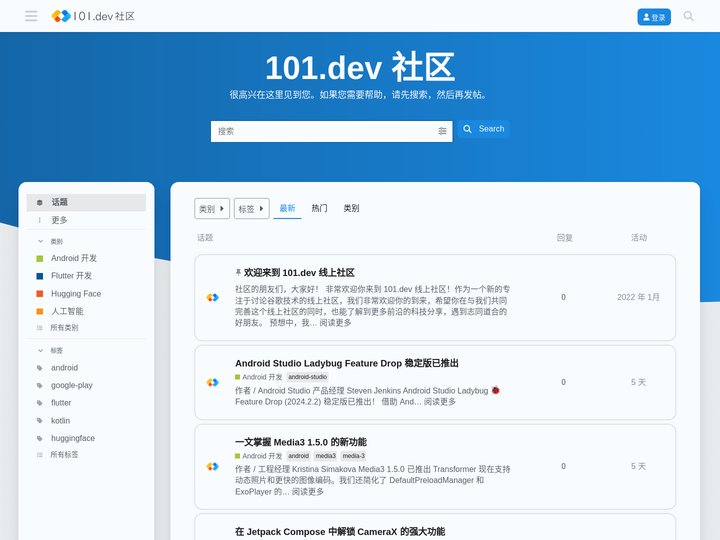This screenshot has height=540, width=720.
Task: Sort topics by 回复 column header
Action: 564,237
